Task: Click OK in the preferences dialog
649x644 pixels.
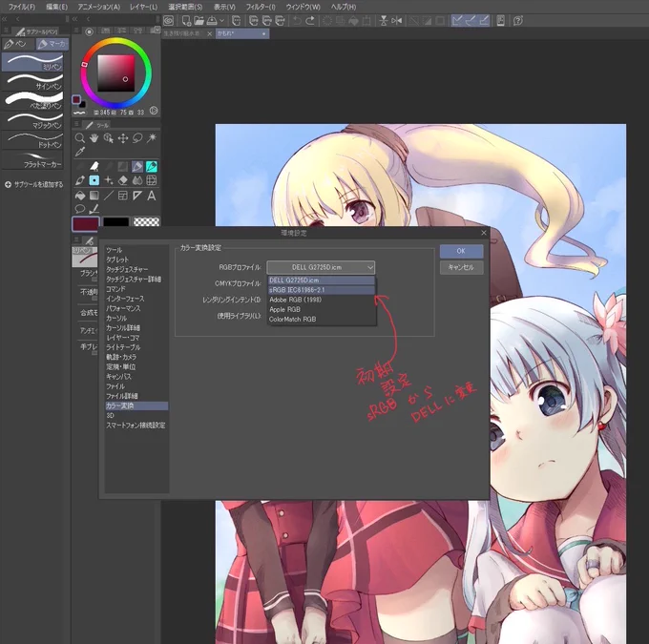Action: click(461, 251)
